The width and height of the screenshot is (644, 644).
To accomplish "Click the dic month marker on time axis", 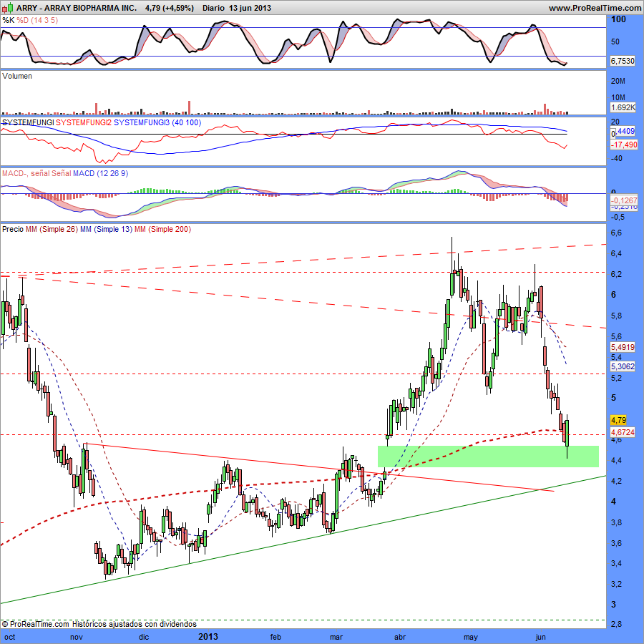I will 144,637.
